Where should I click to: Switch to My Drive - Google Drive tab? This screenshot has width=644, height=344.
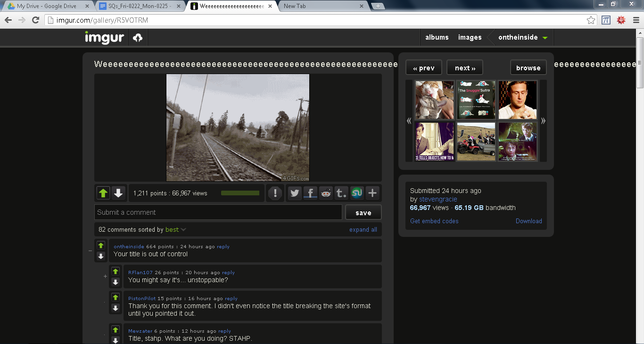pyautogui.click(x=47, y=6)
